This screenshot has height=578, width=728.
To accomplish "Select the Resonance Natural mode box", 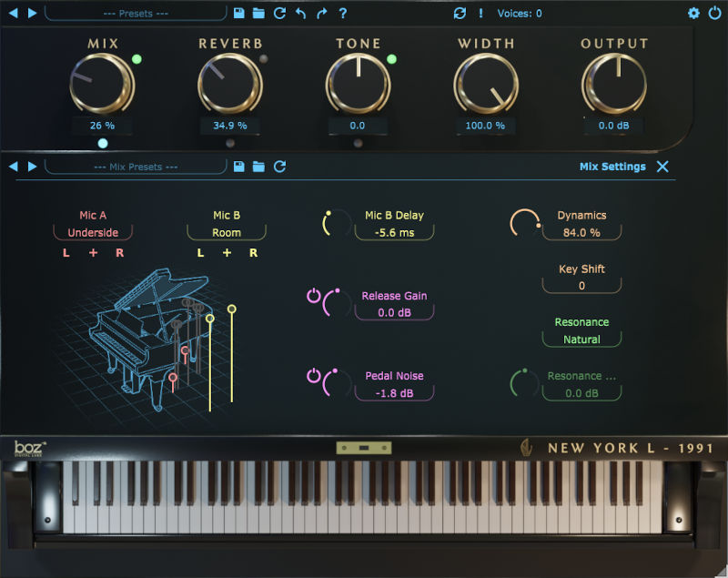I will [581, 340].
